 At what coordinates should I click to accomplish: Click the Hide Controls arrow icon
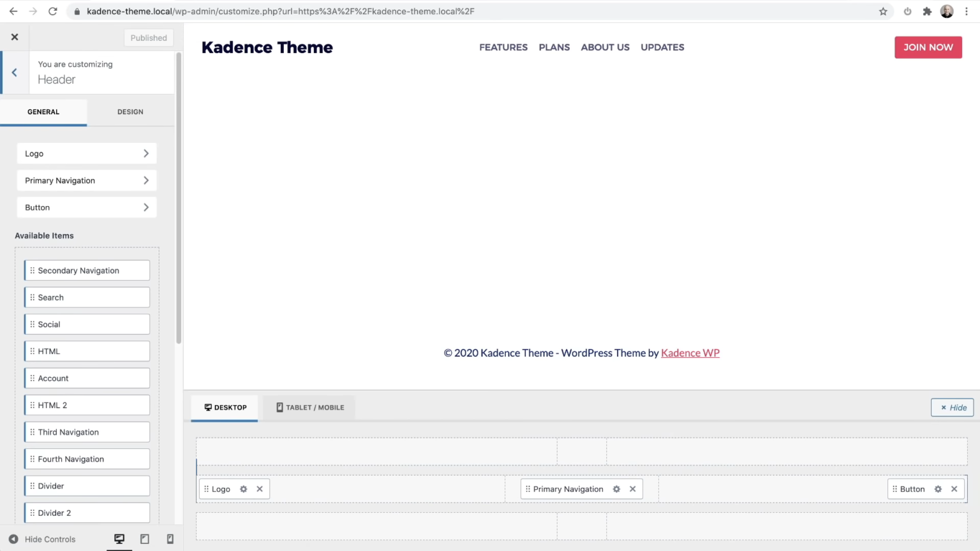pos(13,539)
